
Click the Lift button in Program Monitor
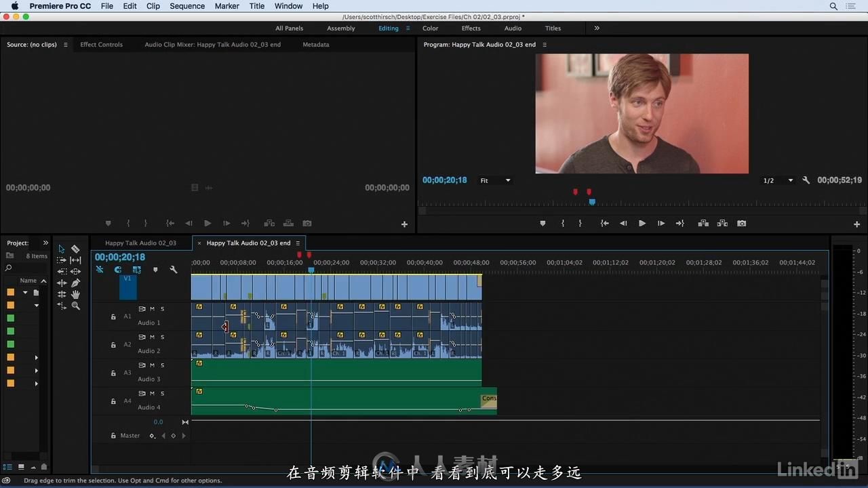[703, 223]
